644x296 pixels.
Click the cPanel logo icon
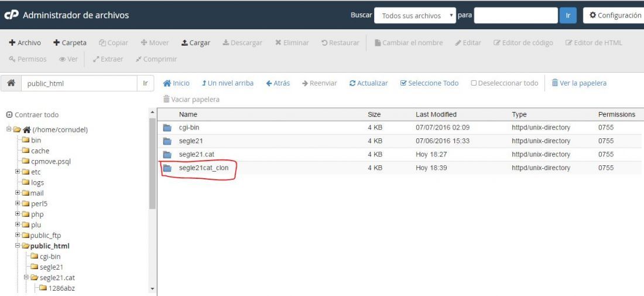11,15
